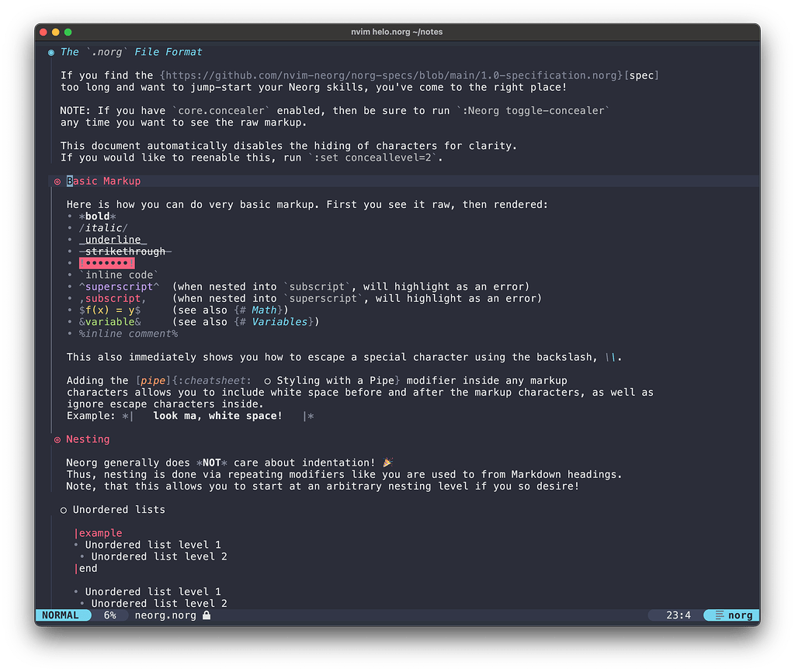Click the lock icon in the statusline
Image resolution: width=795 pixels, height=672 pixels.
click(205, 615)
